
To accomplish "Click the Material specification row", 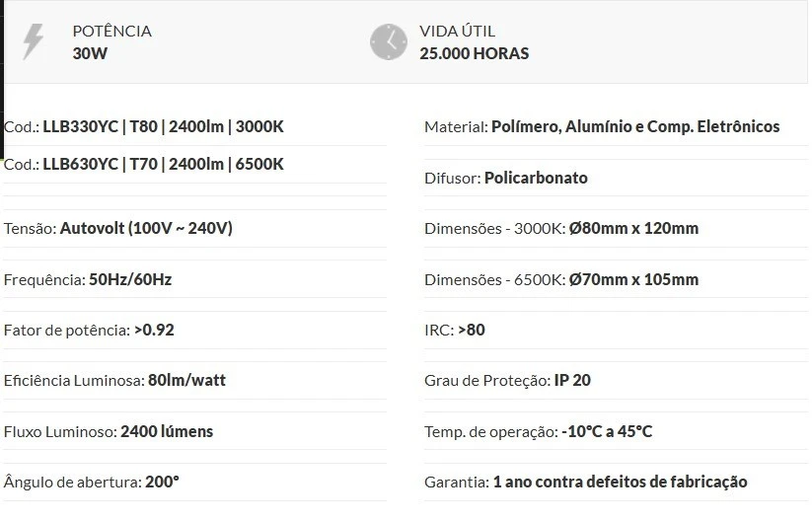I will 602,126.
